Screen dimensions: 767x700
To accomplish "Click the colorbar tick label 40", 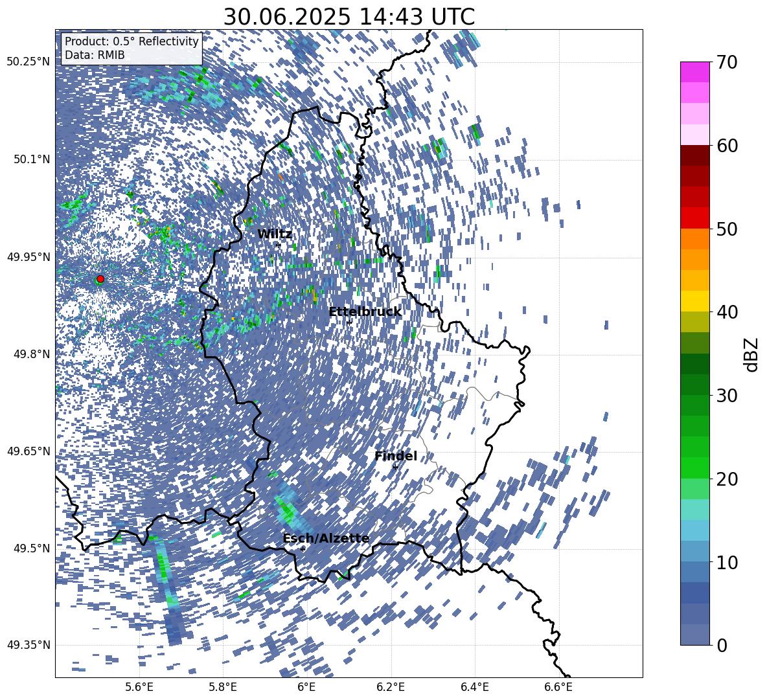I will (726, 312).
